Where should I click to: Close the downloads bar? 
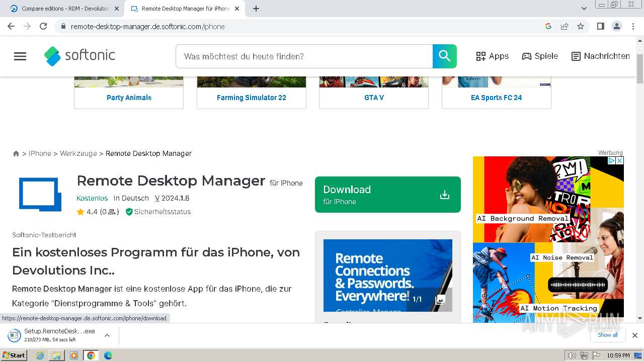point(635,335)
